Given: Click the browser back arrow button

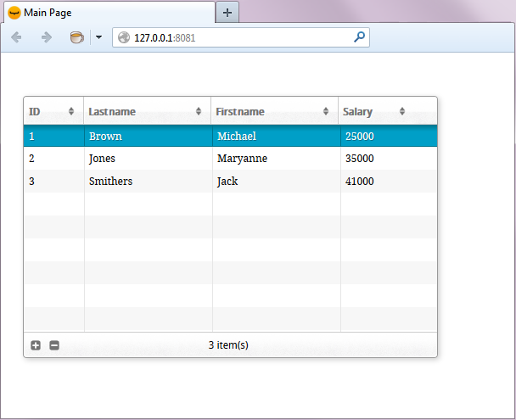Looking at the screenshot, I should point(16,37).
